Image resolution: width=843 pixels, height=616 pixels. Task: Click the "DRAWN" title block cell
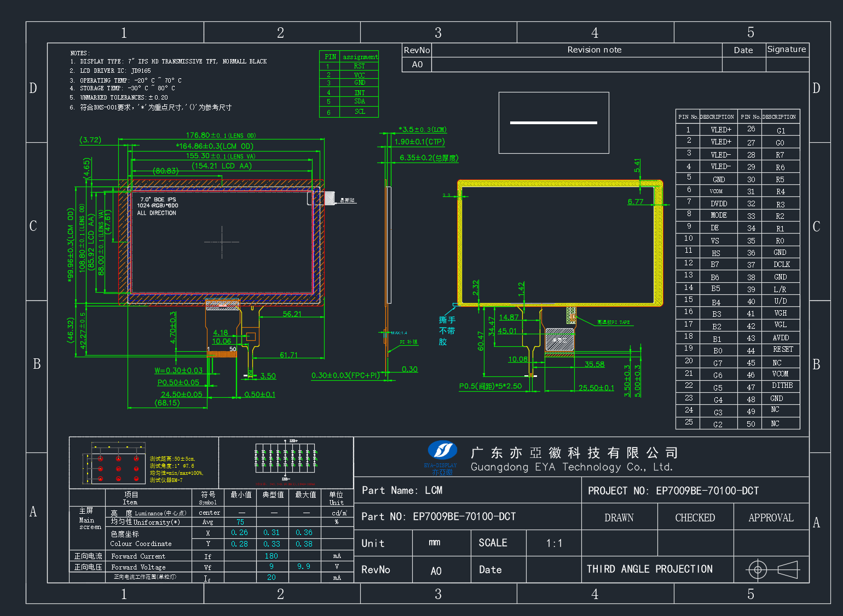[x=619, y=518]
